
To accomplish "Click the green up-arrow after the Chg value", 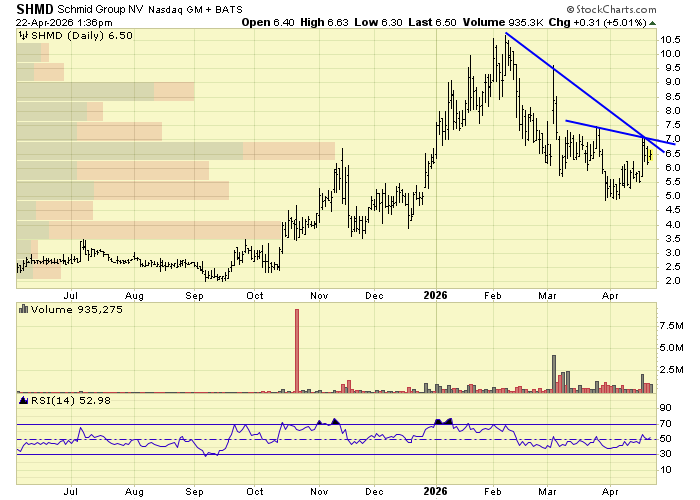I will 652,23.
